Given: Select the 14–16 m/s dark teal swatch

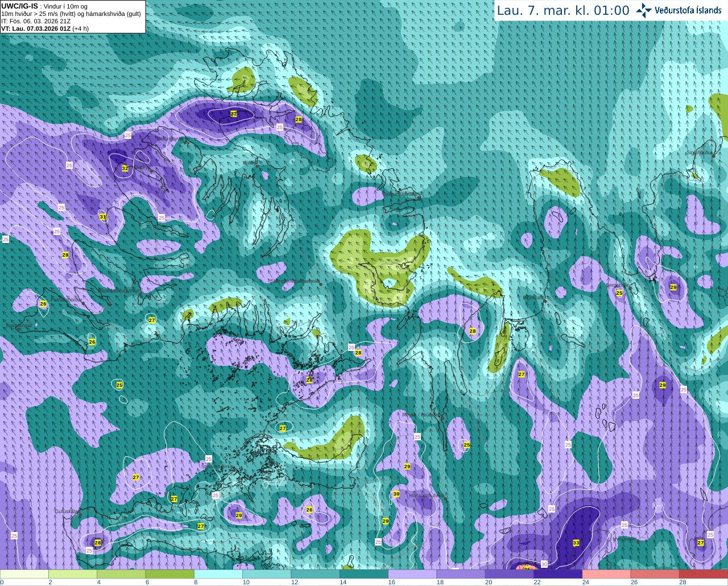Looking at the screenshot, I should tap(364, 574).
